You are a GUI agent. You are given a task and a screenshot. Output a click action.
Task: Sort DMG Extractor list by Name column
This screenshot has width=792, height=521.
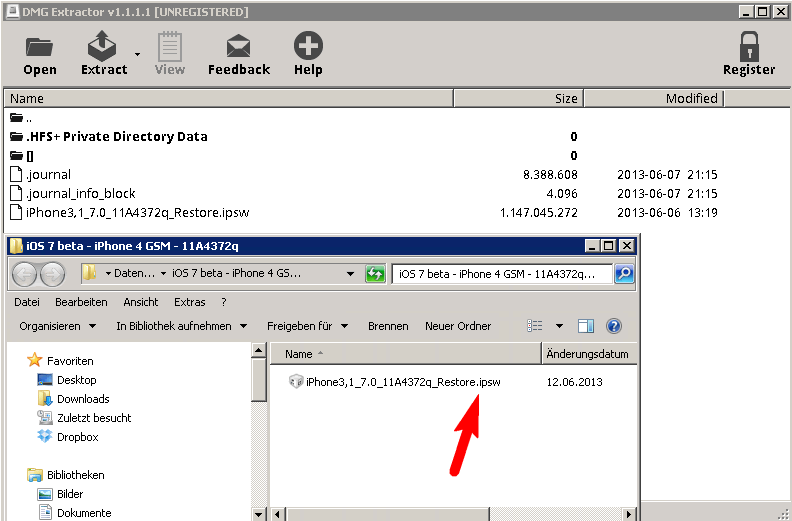(229, 99)
